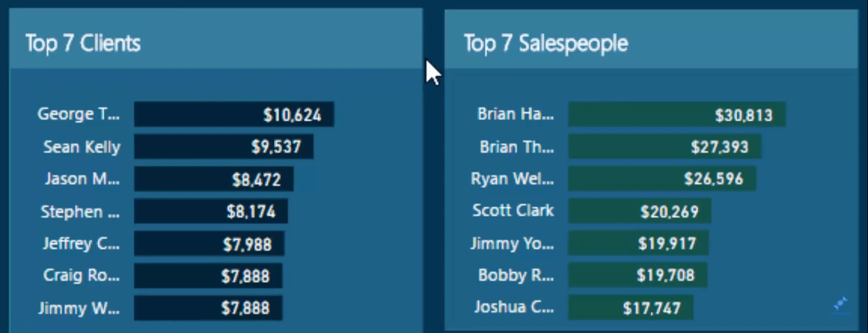
Task: Select the Stephen... $8,174 bar
Action: [211, 211]
